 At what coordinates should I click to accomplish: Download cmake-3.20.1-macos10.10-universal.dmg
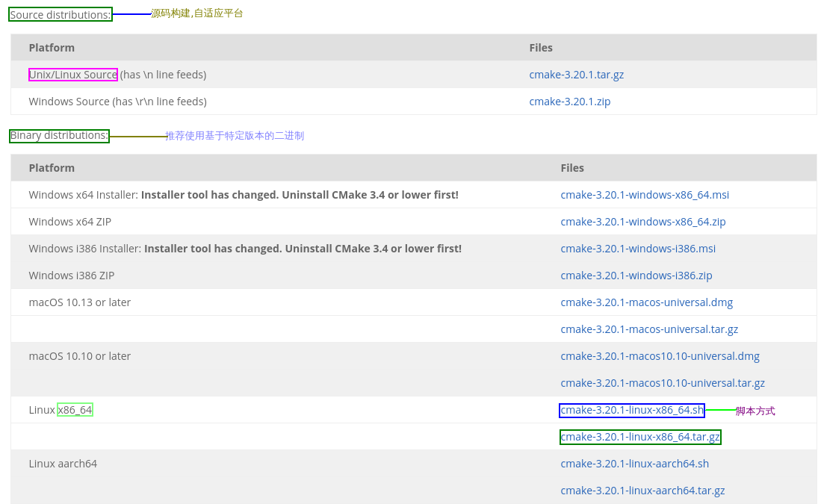pos(660,356)
